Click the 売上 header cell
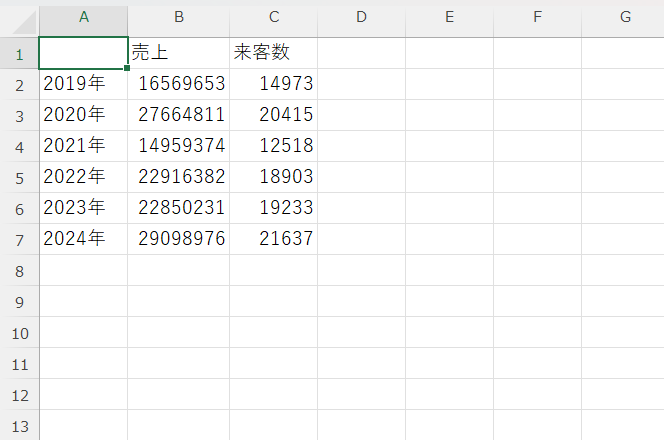 (179, 53)
